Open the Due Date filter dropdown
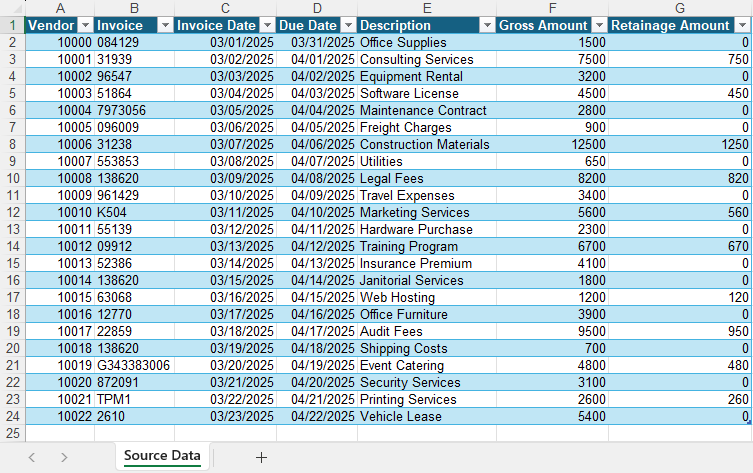753x473 pixels. click(349, 25)
